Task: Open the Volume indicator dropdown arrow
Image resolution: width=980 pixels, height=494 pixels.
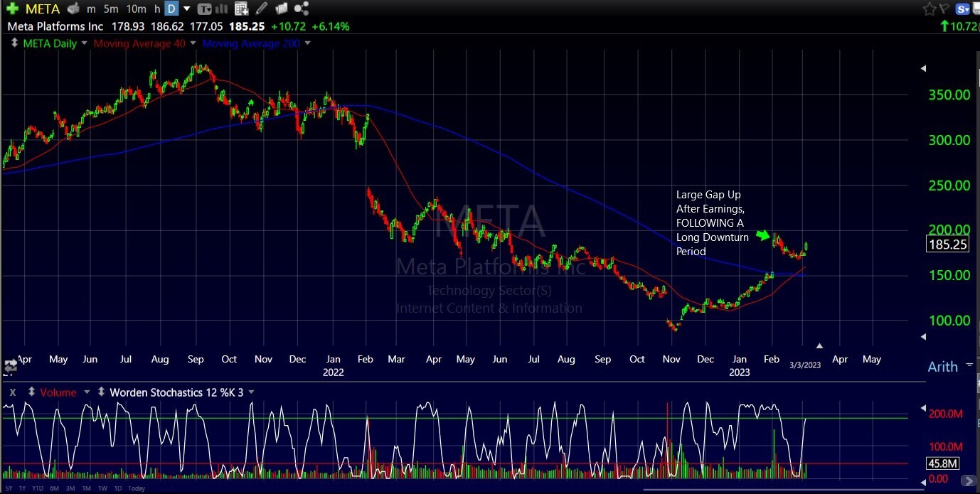Action: [x=87, y=392]
